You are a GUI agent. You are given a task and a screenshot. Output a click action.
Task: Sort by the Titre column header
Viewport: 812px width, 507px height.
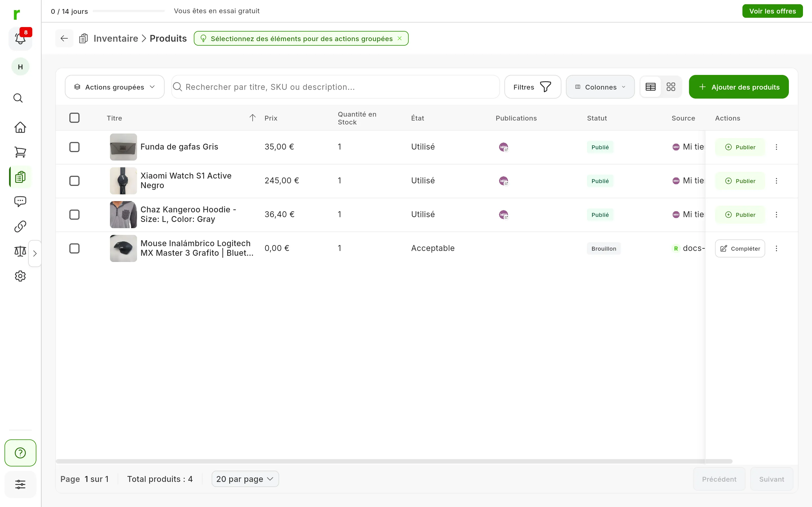click(114, 118)
